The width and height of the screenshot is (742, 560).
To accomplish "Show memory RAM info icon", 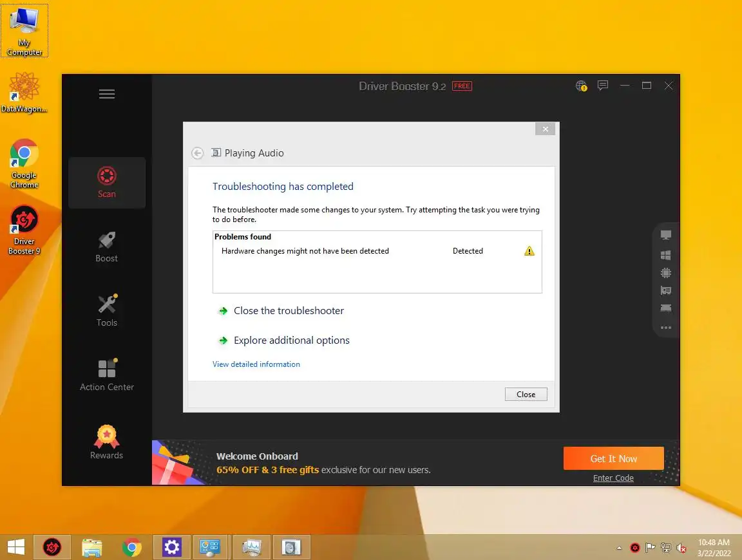I will coord(666,308).
